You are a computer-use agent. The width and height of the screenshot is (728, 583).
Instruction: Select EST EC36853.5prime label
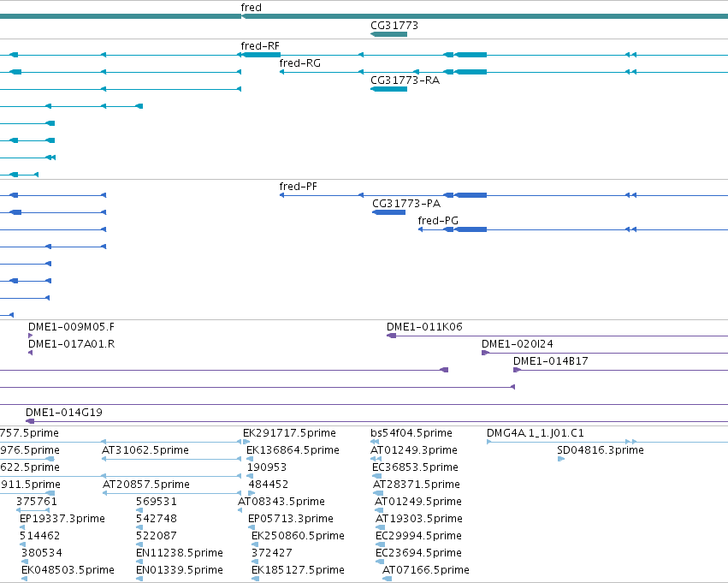tap(415, 467)
